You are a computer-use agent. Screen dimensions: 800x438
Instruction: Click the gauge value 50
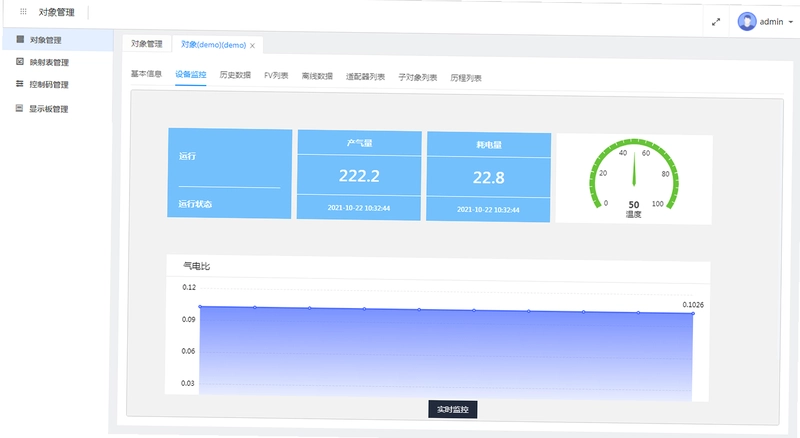point(634,205)
